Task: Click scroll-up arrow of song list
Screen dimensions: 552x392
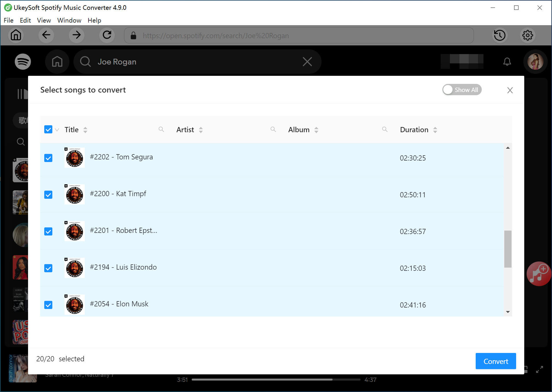Action: (508, 148)
